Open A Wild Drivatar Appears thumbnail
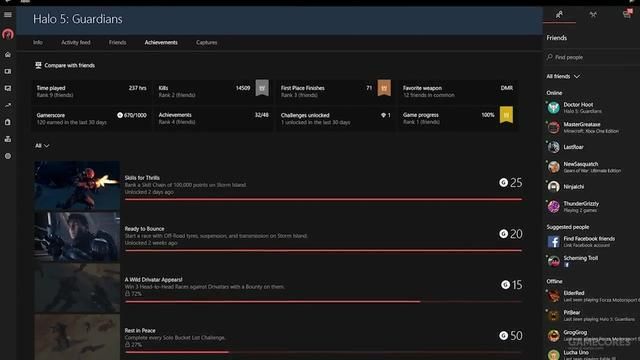 (x=77, y=288)
